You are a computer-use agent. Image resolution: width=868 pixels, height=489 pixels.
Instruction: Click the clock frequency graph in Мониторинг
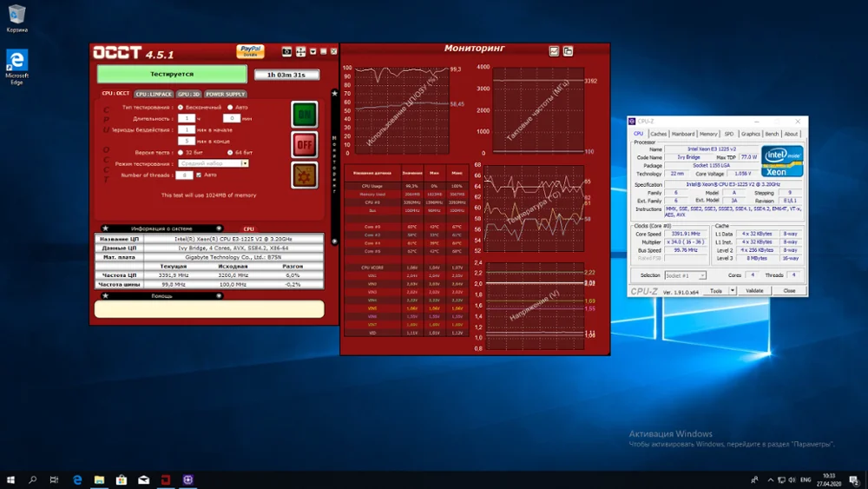click(x=538, y=110)
